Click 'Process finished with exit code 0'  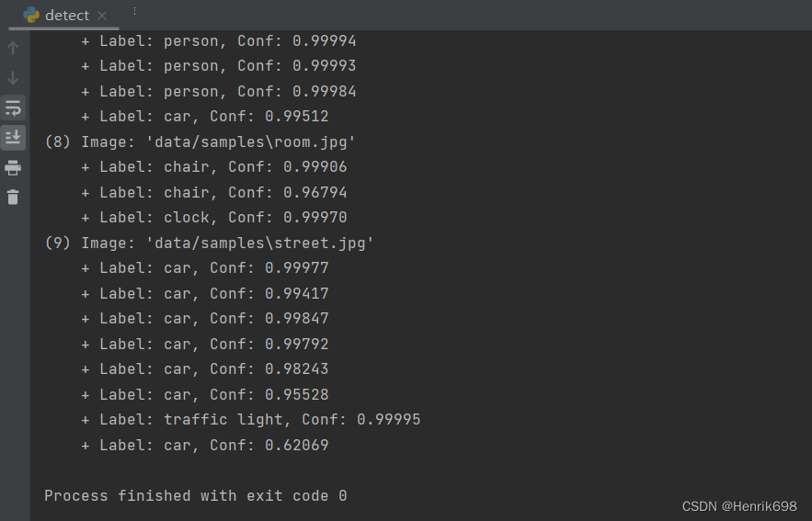196,495
